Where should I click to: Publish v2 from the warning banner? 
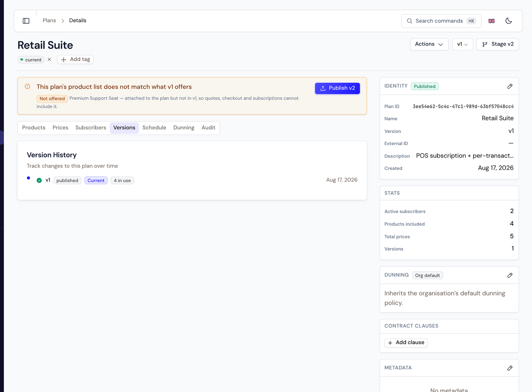tap(338, 88)
